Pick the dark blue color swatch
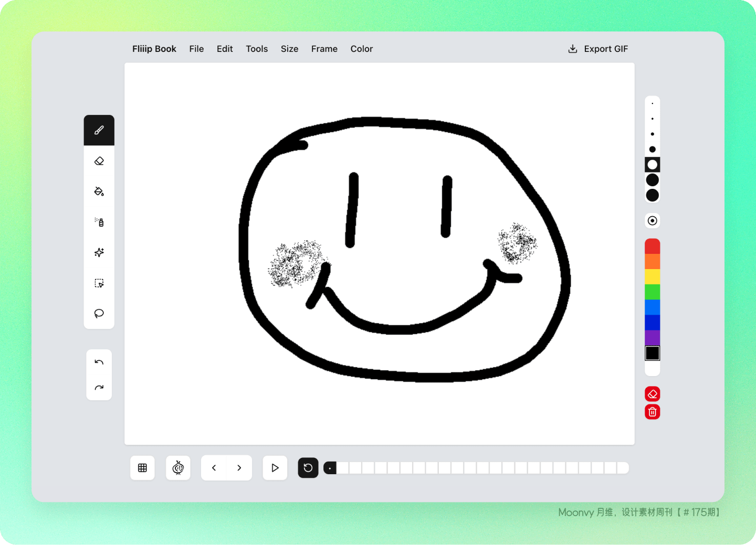The width and height of the screenshot is (756, 545). pyautogui.click(x=653, y=323)
